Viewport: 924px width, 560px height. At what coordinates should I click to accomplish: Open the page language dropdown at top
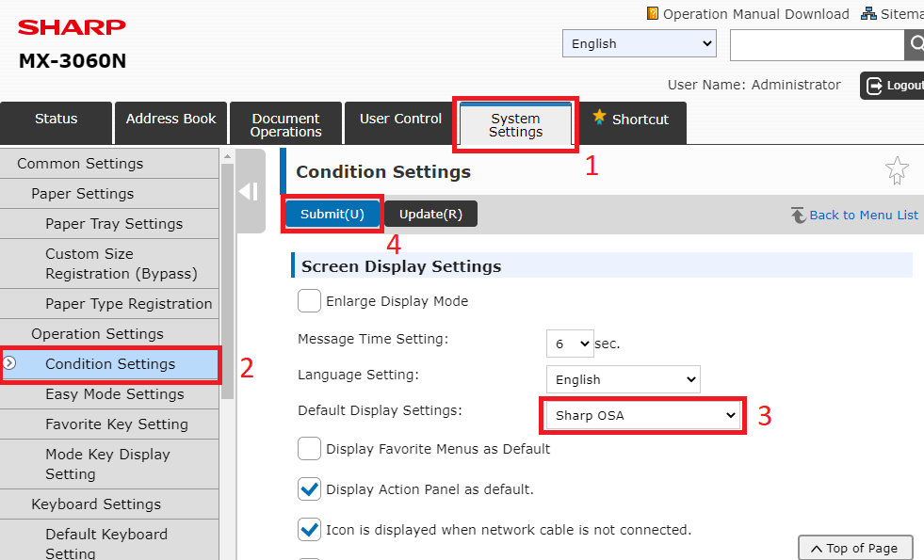click(639, 44)
